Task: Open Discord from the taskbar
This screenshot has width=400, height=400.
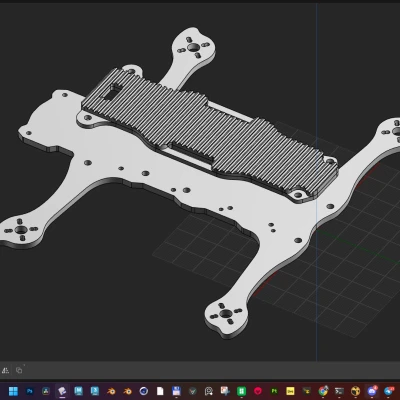Action: [x=372, y=391]
